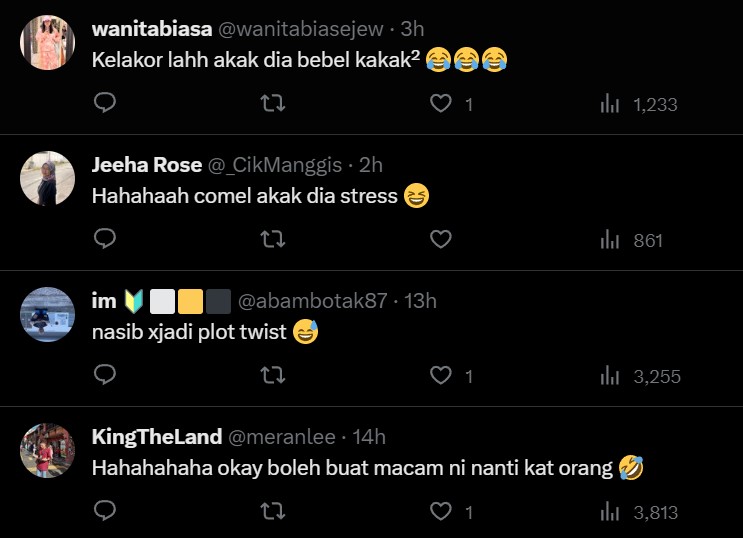Like the plot twist tweet
743x538 pixels.
coord(440,376)
